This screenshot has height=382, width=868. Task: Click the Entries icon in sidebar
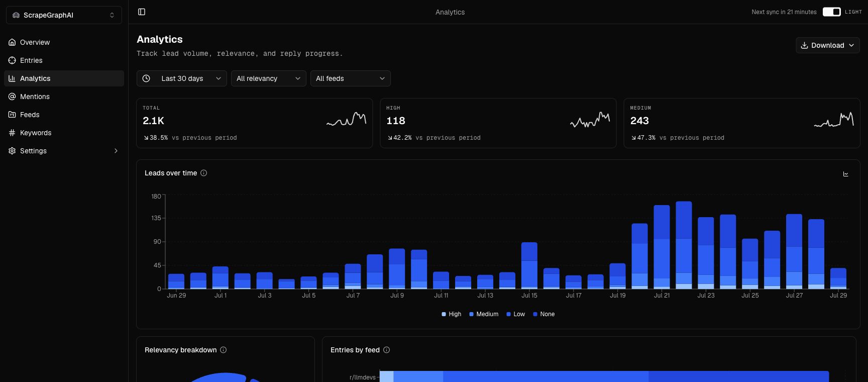(x=12, y=60)
